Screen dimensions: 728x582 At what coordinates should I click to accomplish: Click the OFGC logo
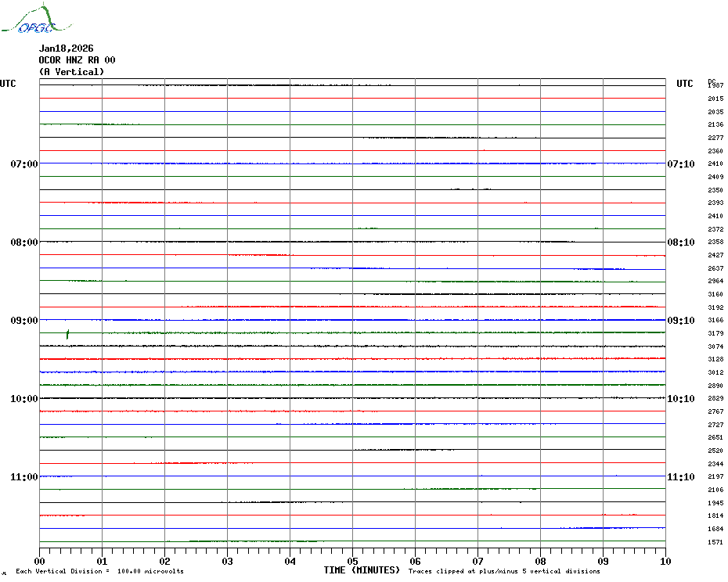click(x=37, y=20)
